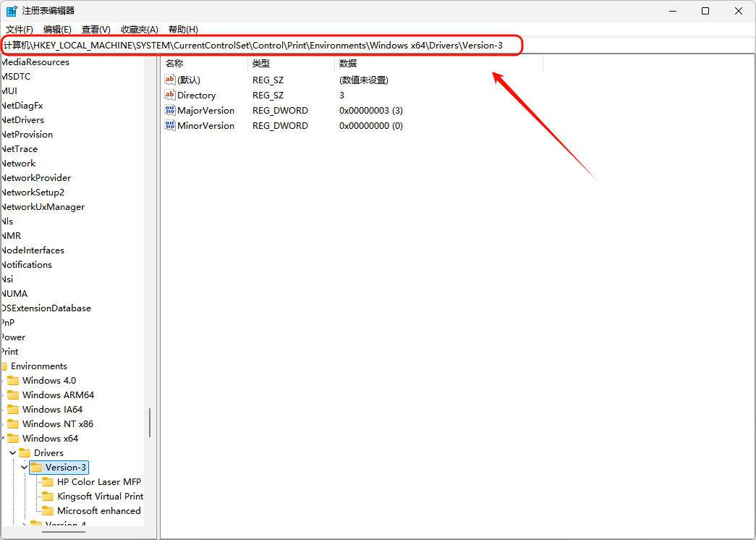Collapse the Version-3 tree node

(24, 468)
